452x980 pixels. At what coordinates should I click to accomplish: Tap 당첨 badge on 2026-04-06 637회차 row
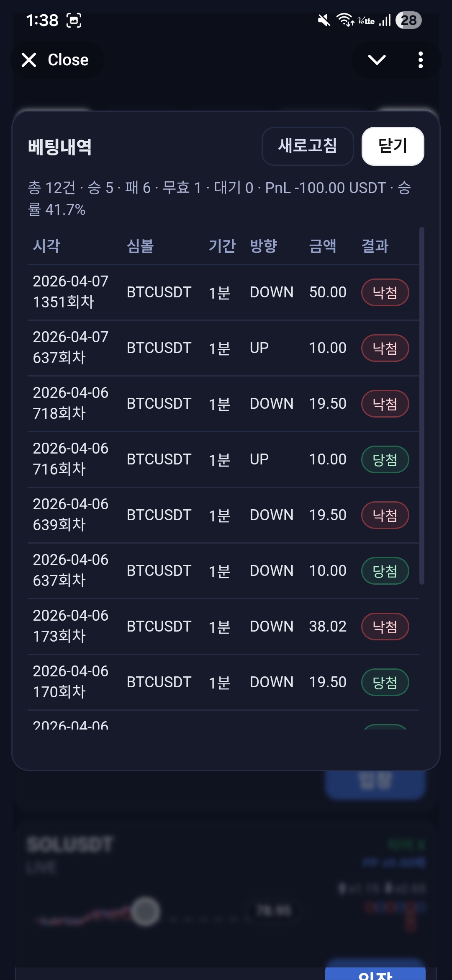coord(385,571)
